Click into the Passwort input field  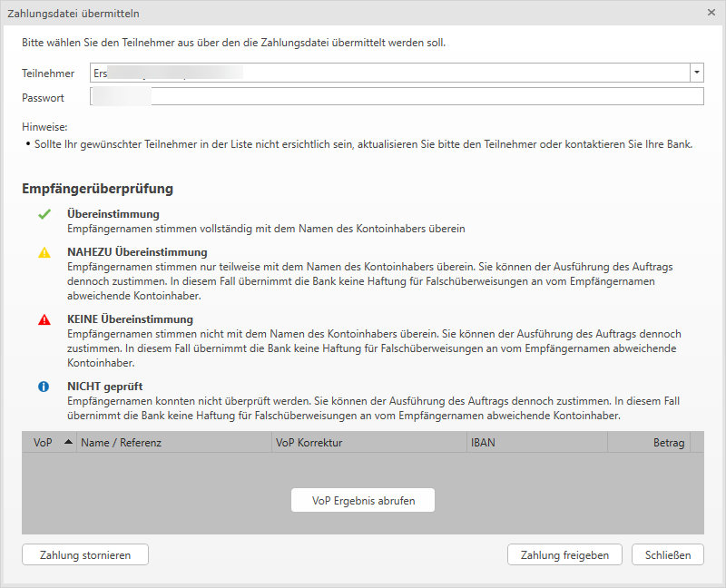pyautogui.click(x=272, y=97)
